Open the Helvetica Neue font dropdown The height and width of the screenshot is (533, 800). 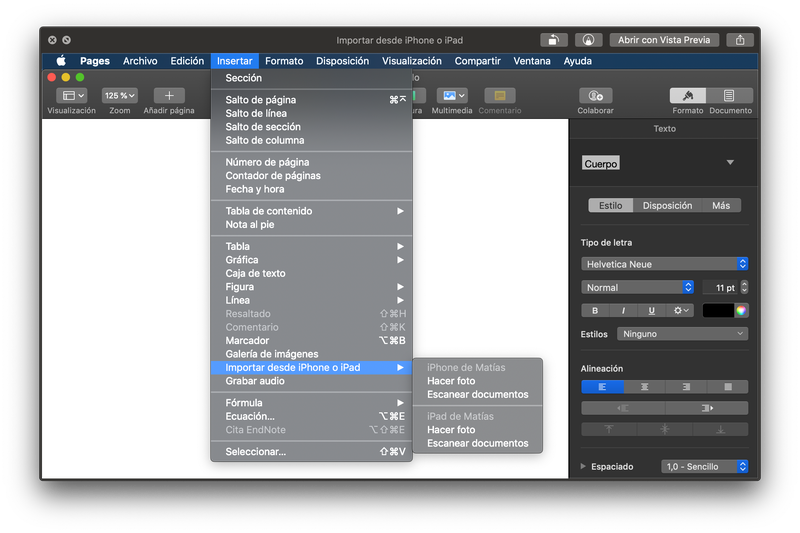point(665,264)
